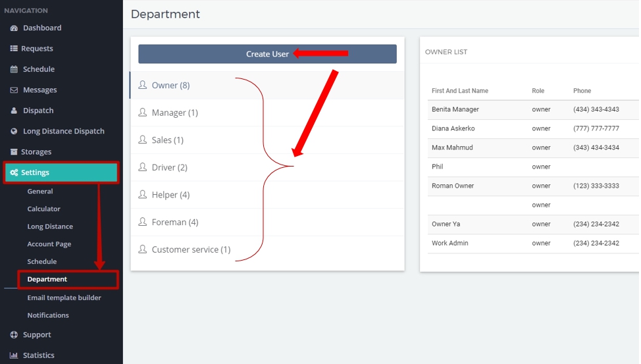Open the Dashboard page

pyautogui.click(x=42, y=28)
